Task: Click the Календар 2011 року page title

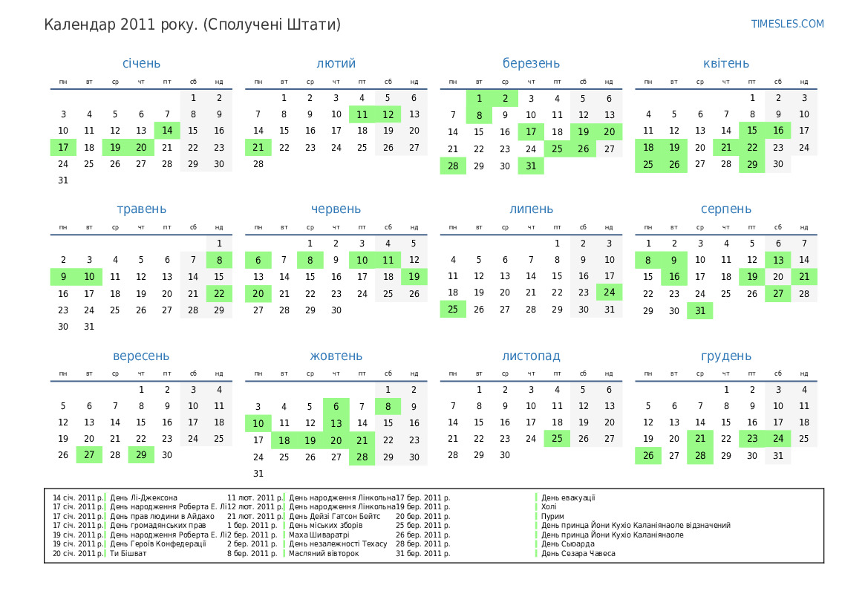Action: click(192, 25)
